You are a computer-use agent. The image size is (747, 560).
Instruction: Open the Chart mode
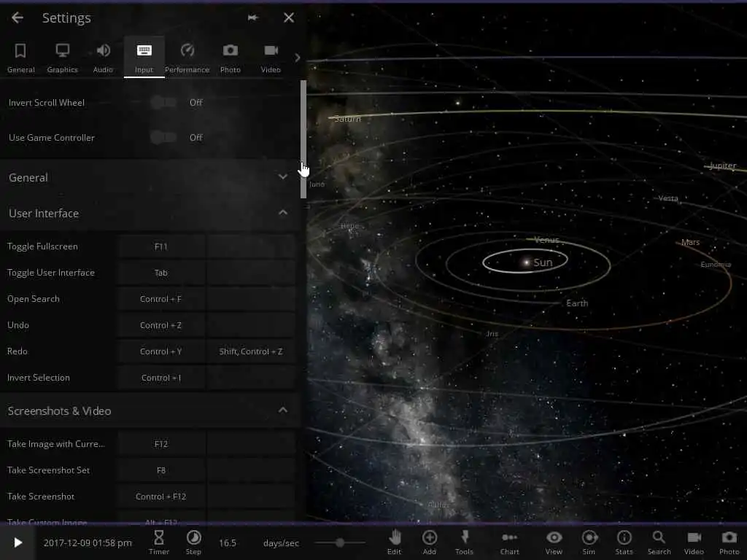(x=509, y=542)
